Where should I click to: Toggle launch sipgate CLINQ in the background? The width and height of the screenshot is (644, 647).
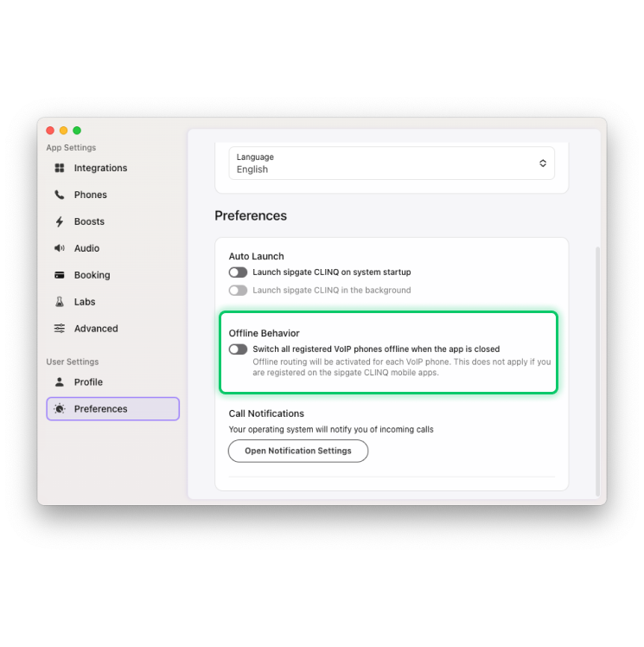[x=238, y=291]
